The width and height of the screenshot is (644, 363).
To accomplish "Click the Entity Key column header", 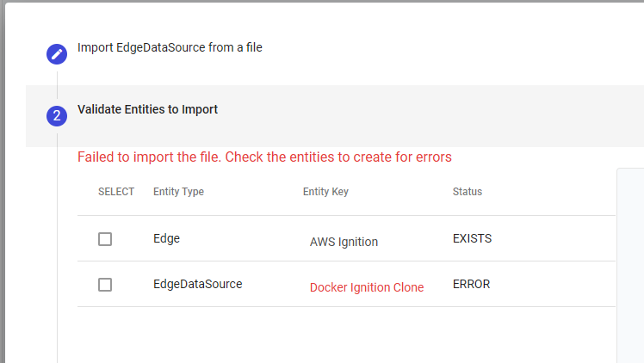I will point(325,192).
